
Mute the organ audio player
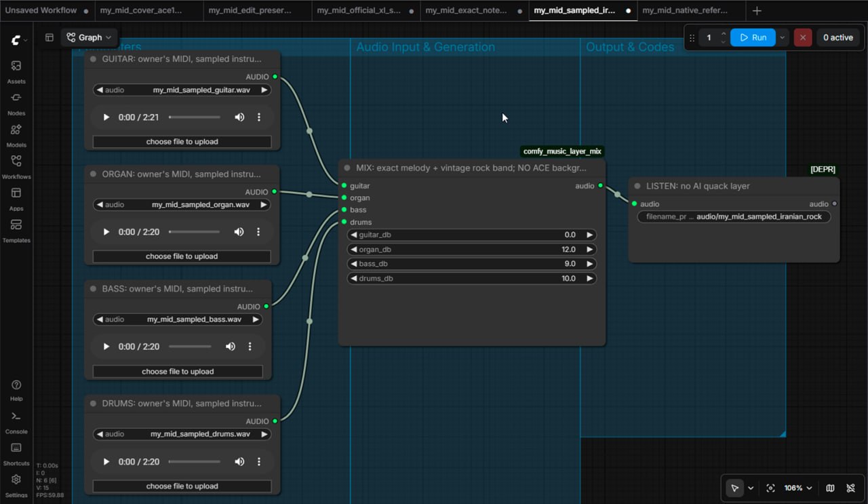click(x=239, y=232)
